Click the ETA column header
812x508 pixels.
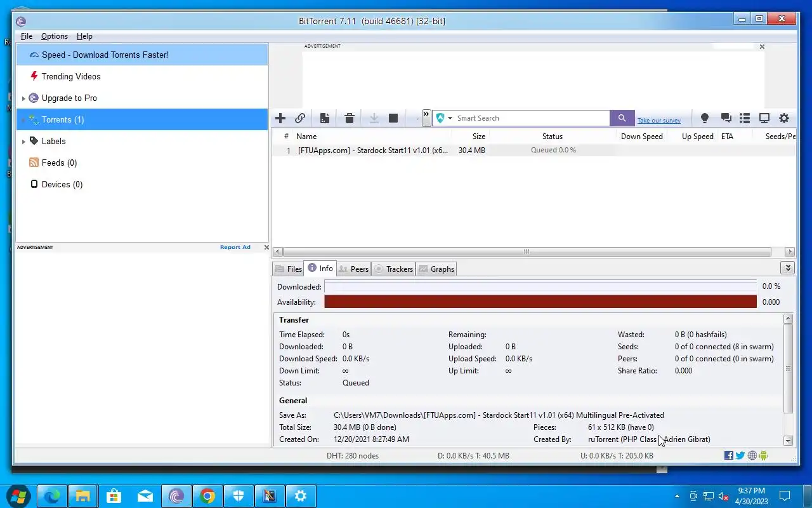[735, 136]
